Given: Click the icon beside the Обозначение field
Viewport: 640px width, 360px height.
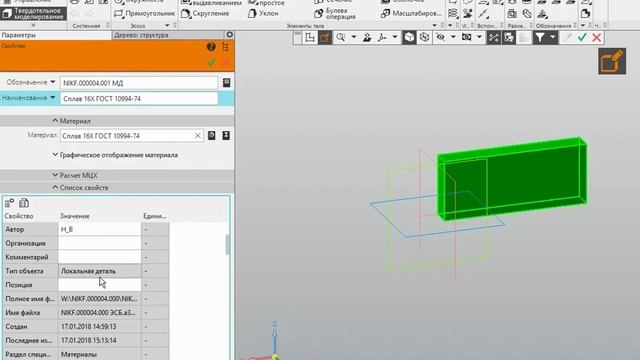Looking at the screenshot, I should pyautogui.click(x=227, y=83).
